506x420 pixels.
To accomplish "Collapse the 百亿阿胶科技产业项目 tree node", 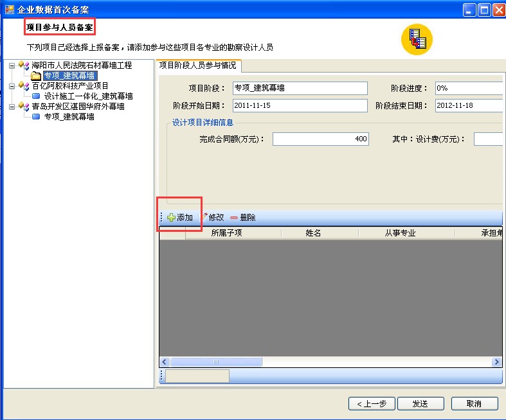I will [12, 86].
